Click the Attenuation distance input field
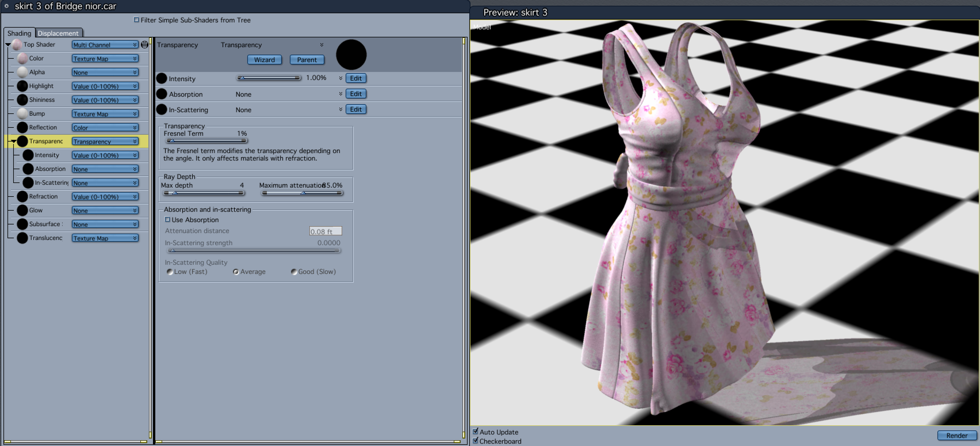The image size is (980, 446). click(x=325, y=231)
